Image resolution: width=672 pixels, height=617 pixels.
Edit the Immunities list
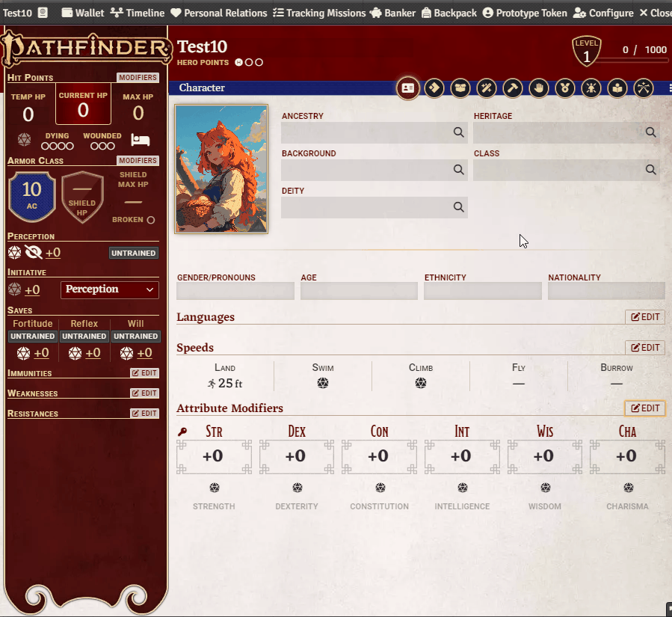point(145,373)
